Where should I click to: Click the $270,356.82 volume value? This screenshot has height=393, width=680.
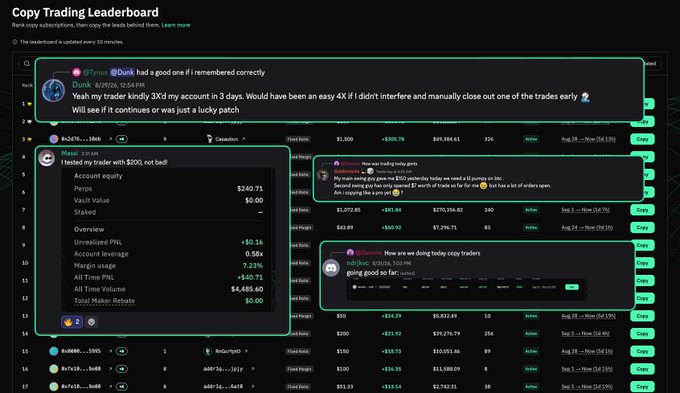(448, 210)
